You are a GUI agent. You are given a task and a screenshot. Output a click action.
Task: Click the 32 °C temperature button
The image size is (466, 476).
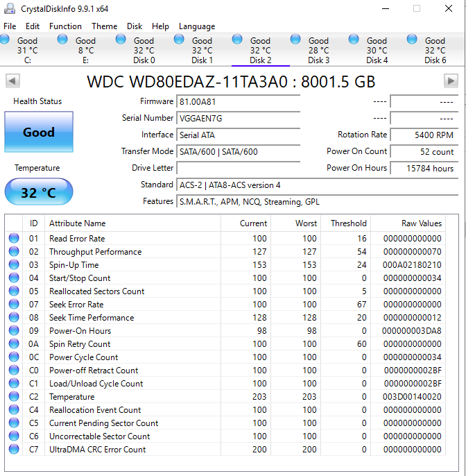pos(39,192)
